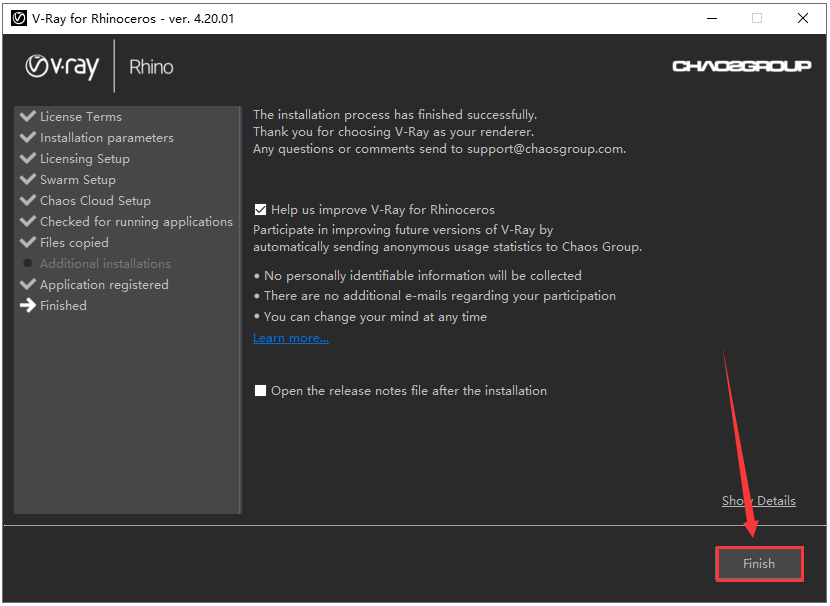Select the Swarm Setup step
830x606 pixels.
pos(78,180)
